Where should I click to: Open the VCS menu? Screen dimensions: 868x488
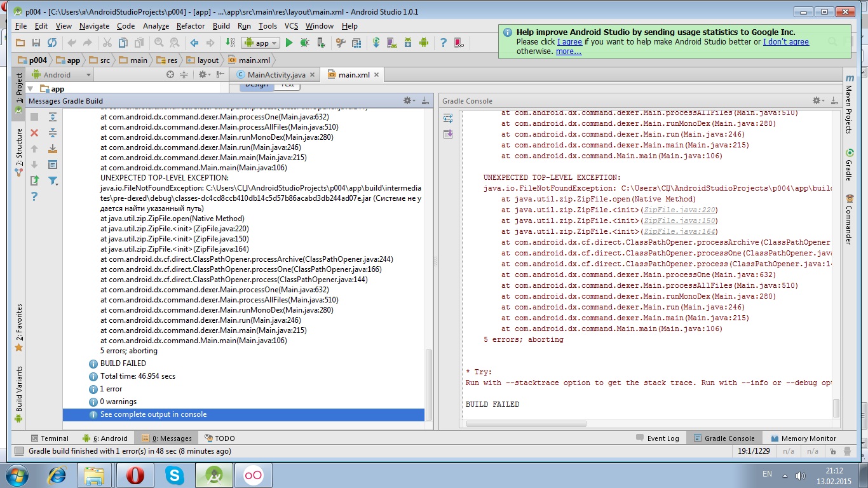291,26
